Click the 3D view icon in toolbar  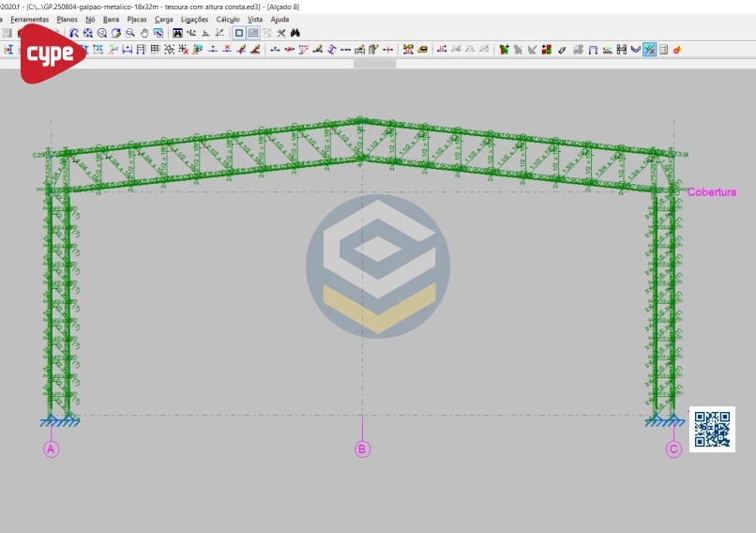(x=177, y=33)
